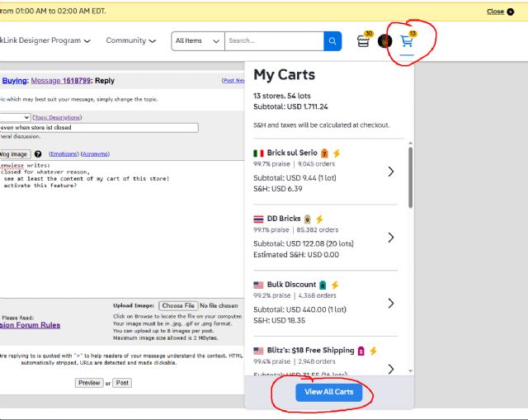This screenshot has width=528, height=420.
Task: Open the Community menu
Action: pyautogui.click(x=130, y=40)
